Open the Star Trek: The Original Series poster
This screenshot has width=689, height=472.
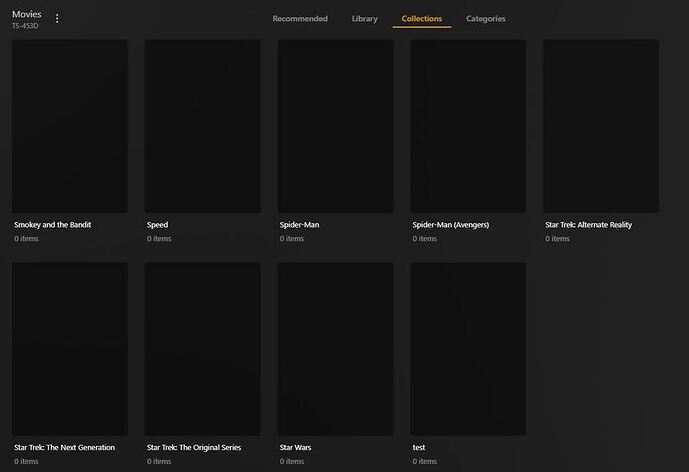tap(203, 349)
